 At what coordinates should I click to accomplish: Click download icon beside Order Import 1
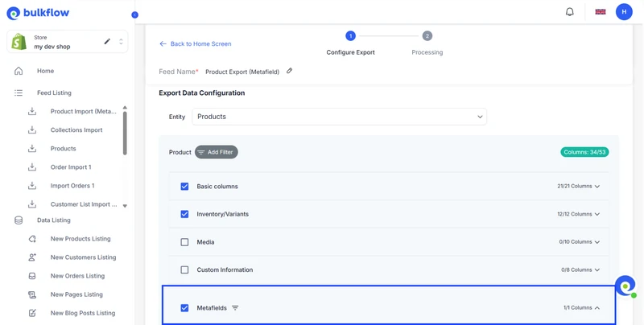[32, 167]
